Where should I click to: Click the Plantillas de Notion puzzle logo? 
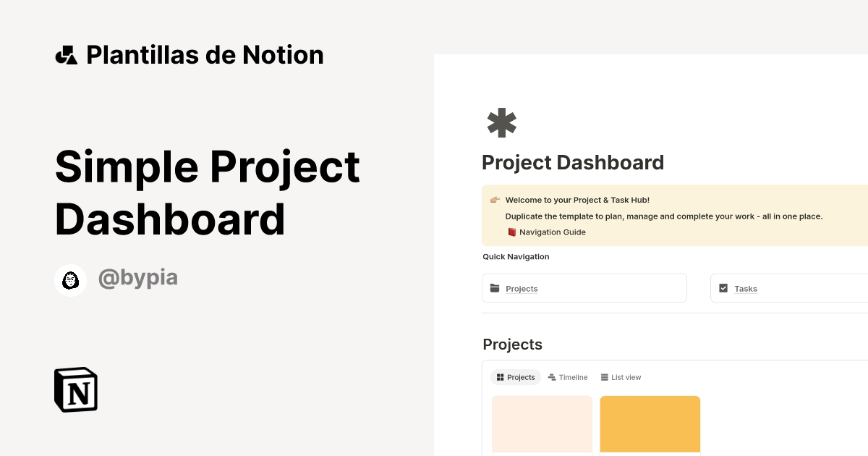(x=66, y=54)
